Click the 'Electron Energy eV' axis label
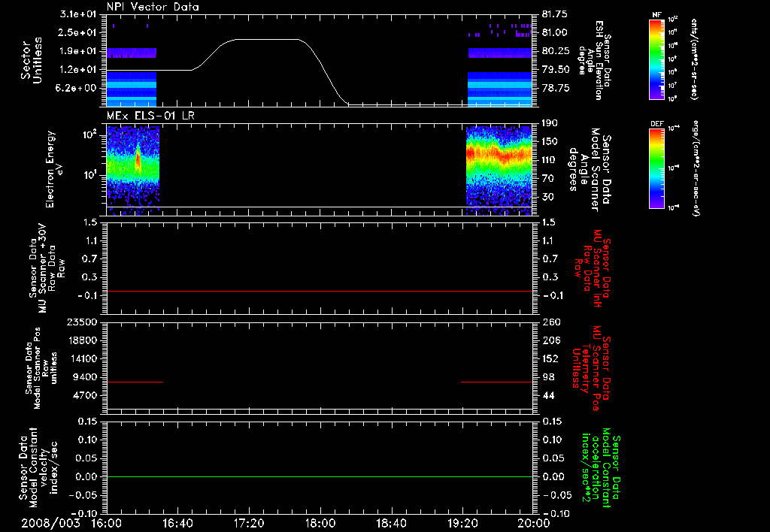 (x=54, y=169)
